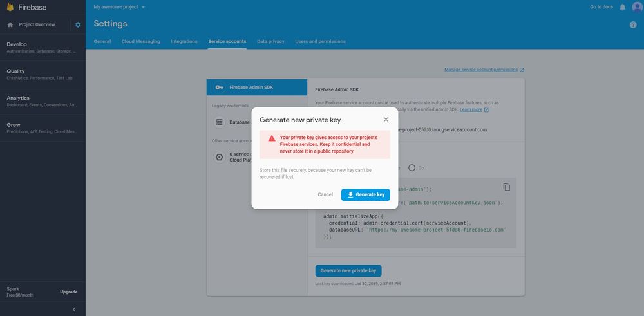Viewport: 644px width, 316px height.
Task: Open the Learn more link
Action: pyautogui.click(x=474, y=110)
